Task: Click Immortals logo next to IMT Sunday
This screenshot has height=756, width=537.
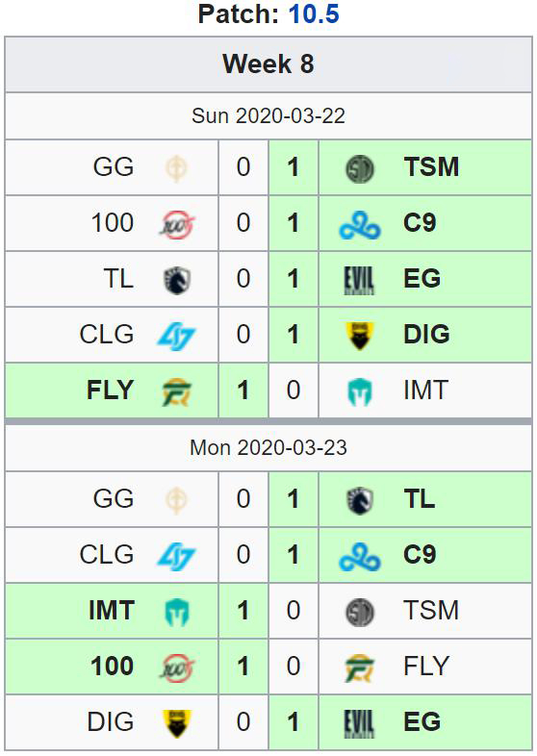Action: click(360, 391)
